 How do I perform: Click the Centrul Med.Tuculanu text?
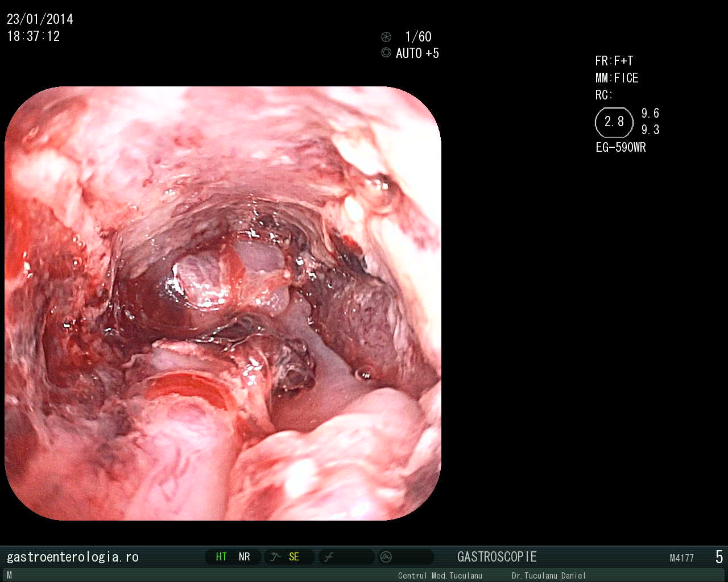coord(440,576)
